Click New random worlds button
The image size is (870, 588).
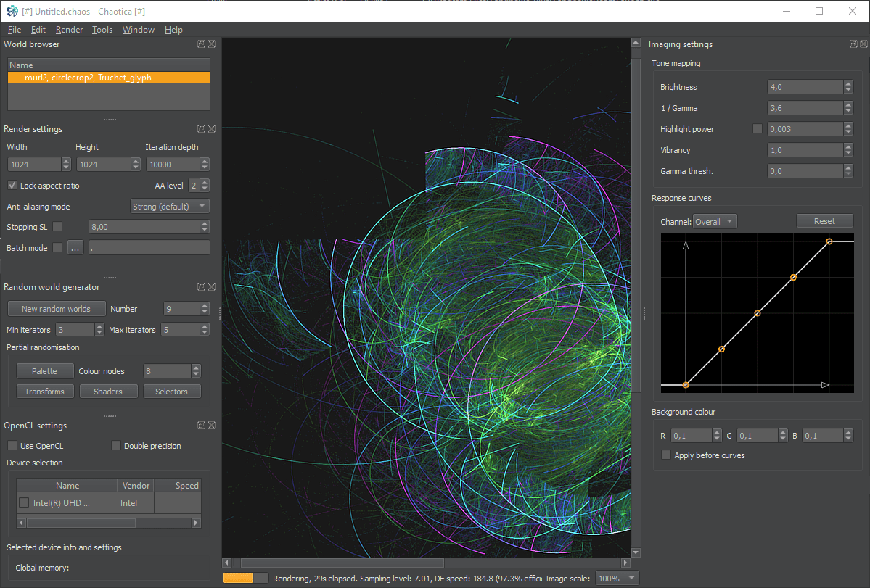click(57, 309)
